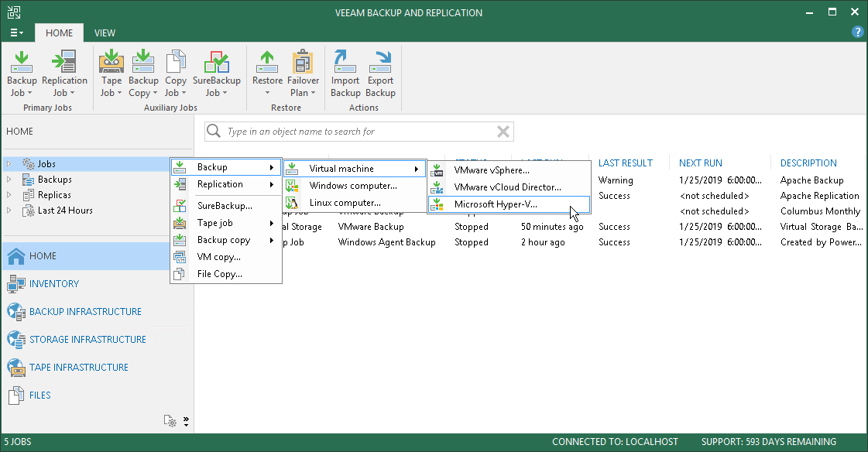
Task: Switch to the HOME ribbon tab
Action: 59,33
